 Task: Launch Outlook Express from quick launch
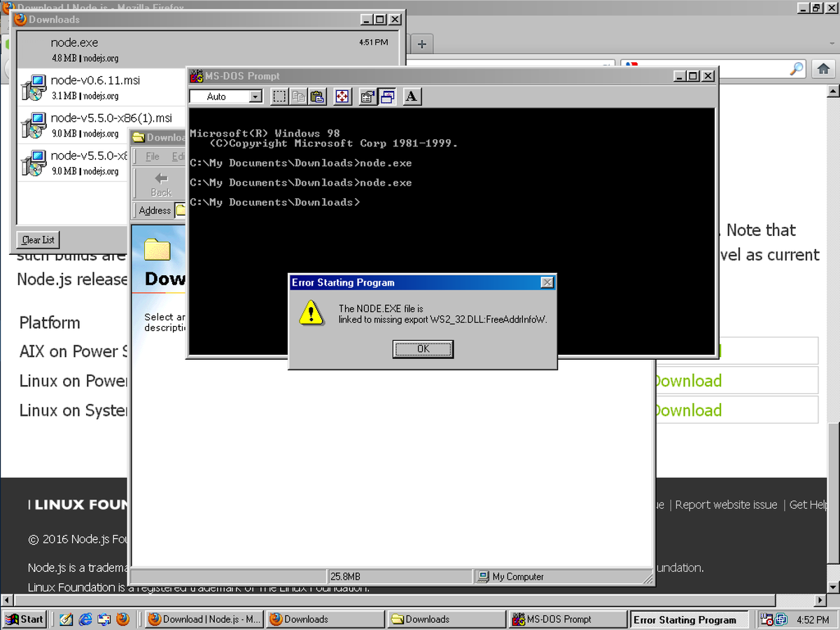104,619
